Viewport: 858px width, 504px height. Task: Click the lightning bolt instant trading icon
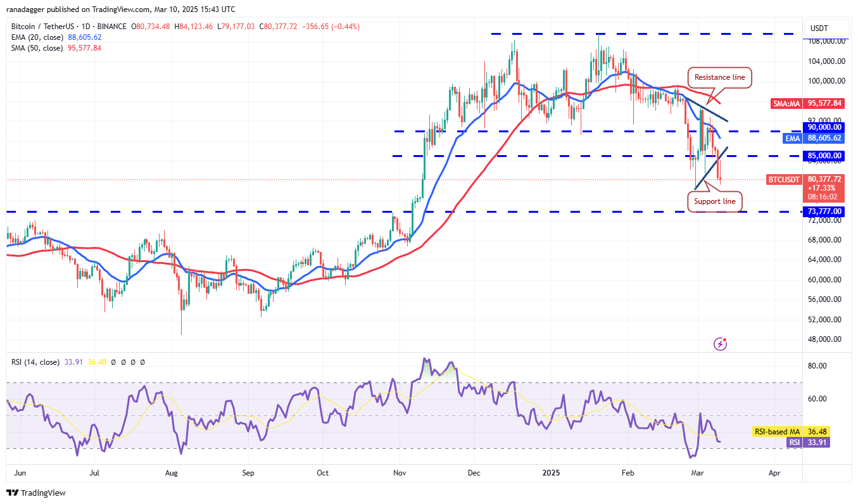click(x=720, y=343)
